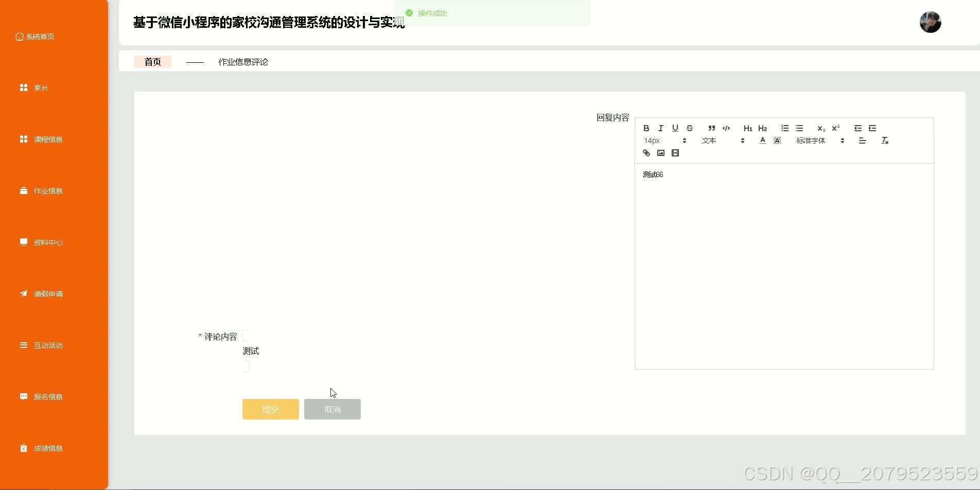Viewport: 980px width, 490px height.
Task: Apply subscript formatting
Action: (821, 128)
